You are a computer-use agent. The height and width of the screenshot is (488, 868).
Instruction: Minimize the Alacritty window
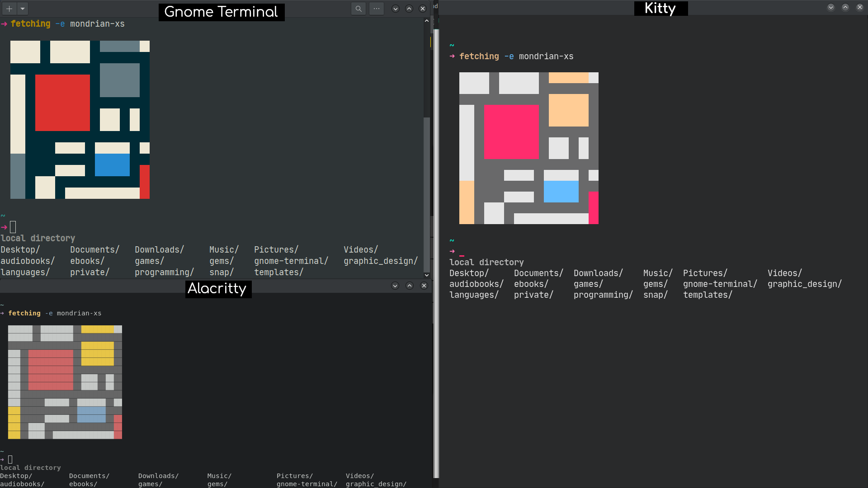click(395, 286)
